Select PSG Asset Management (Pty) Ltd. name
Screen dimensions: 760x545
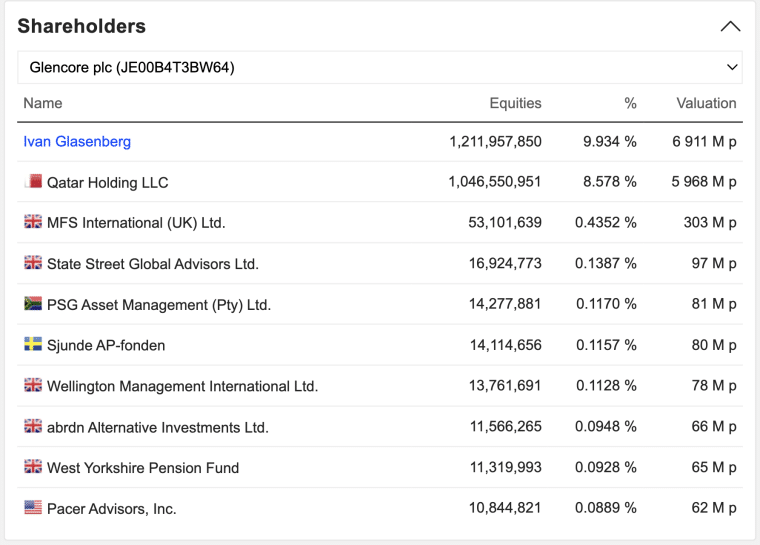[x=159, y=305]
